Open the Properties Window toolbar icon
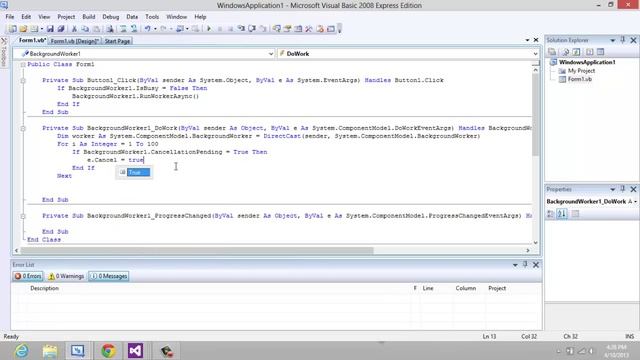This screenshot has height=360, width=640. (288, 29)
